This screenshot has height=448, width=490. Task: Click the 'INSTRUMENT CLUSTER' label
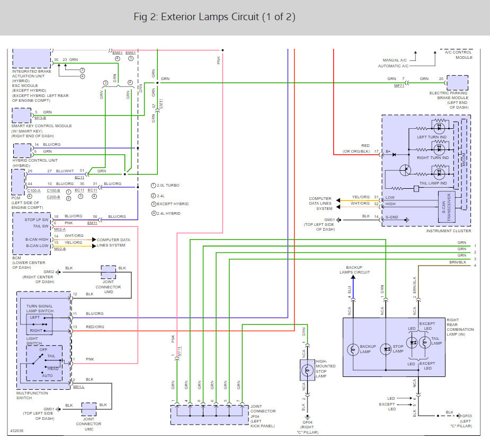tap(449, 231)
